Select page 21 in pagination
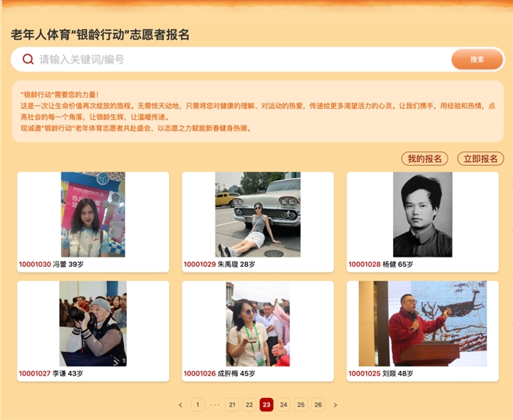Image resolution: width=513 pixels, height=420 pixels. point(232,405)
